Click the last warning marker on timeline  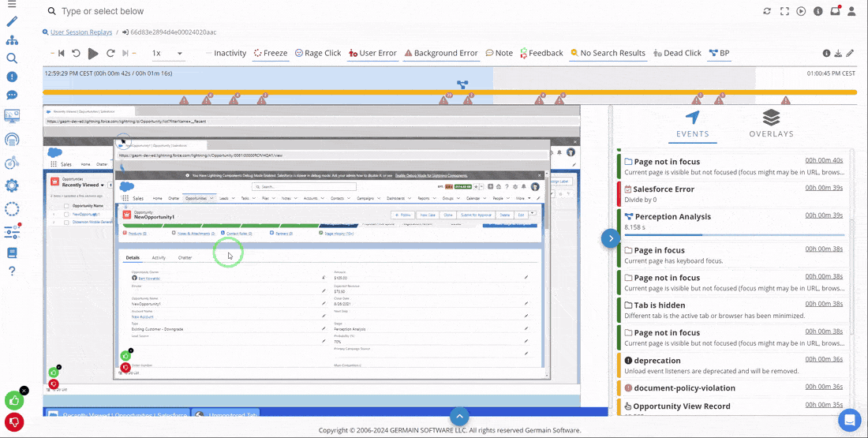click(x=785, y=101)
